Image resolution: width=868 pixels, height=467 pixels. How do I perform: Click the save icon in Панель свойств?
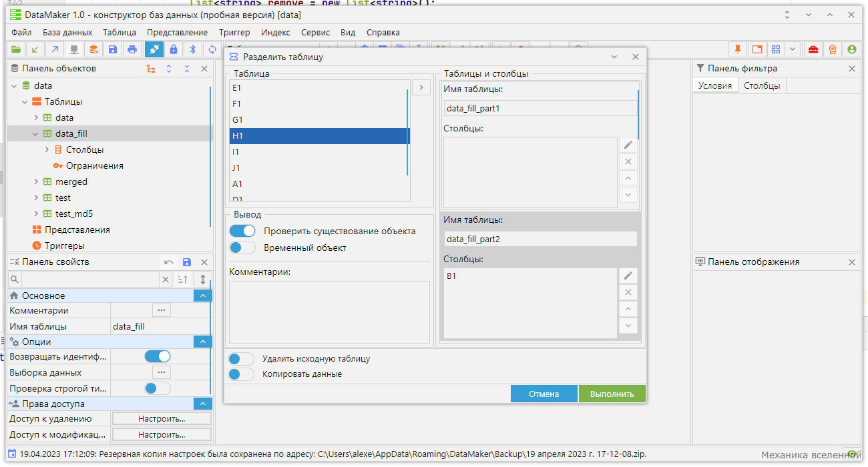[x=187, y=262]
